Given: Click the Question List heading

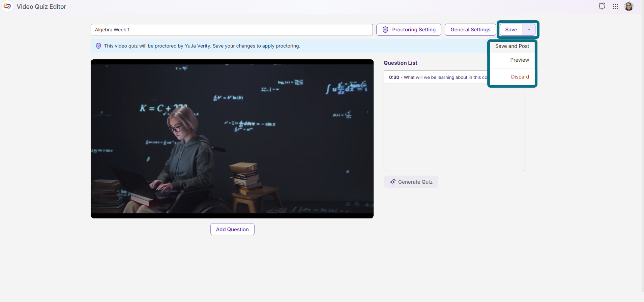Looking at the screenshot, I should tap(400, 63).
